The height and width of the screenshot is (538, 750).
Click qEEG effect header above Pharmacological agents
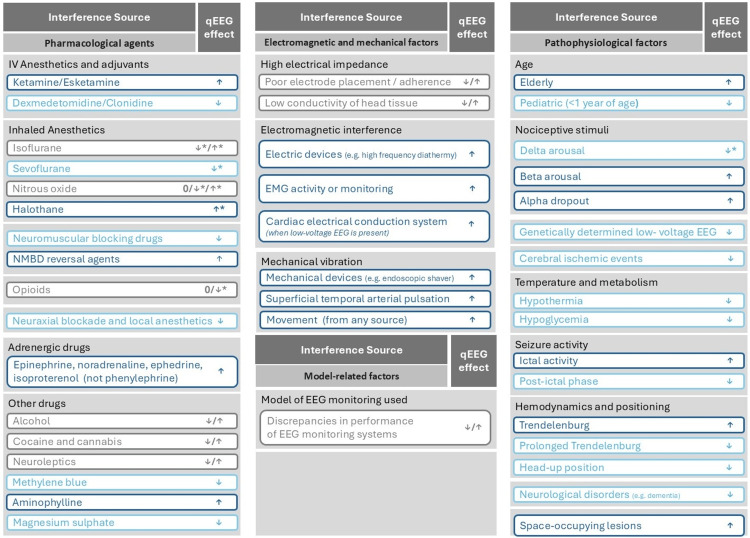pyautogui.click(x=219, y=27)
